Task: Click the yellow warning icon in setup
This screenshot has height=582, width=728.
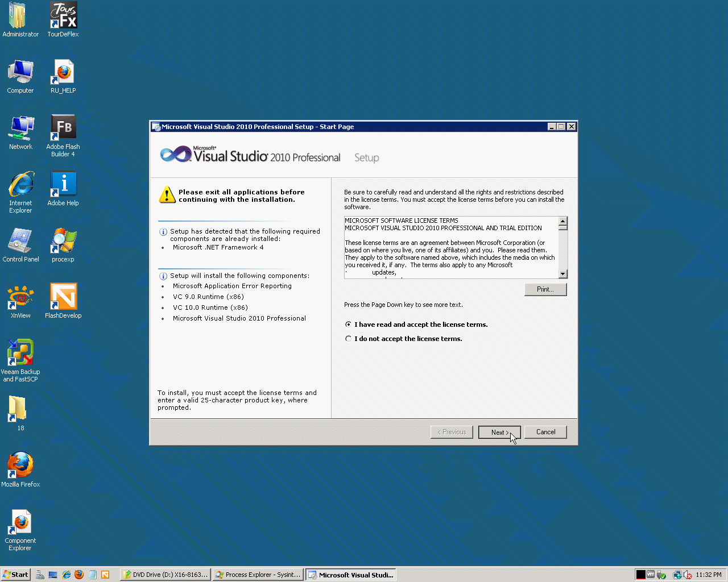Action: (167, 194)
